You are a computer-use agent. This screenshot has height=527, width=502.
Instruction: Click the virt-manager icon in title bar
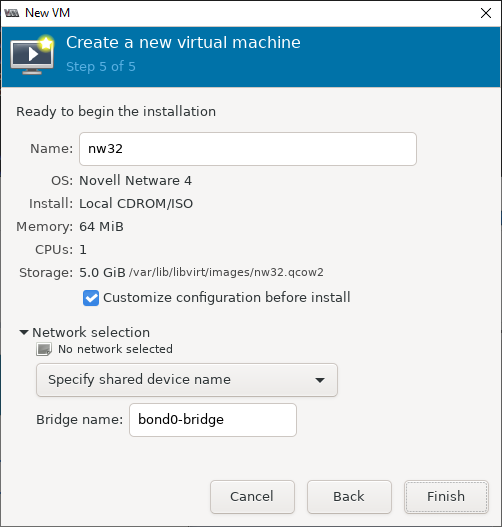click(12, 13)
